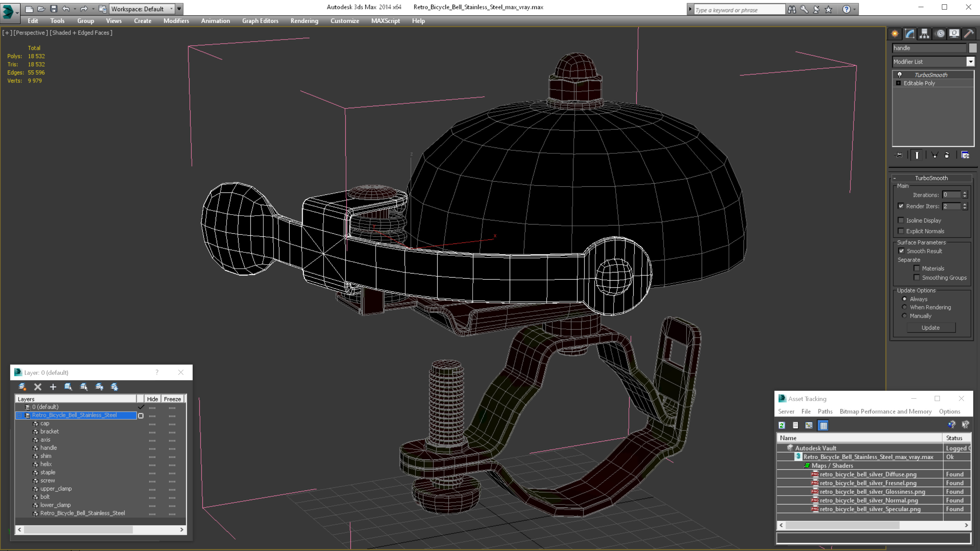Image resolution: width=980 pixels, height=551 pixels.
Task: Toggle Smooth Result checkbox
Action: [901, 251]
